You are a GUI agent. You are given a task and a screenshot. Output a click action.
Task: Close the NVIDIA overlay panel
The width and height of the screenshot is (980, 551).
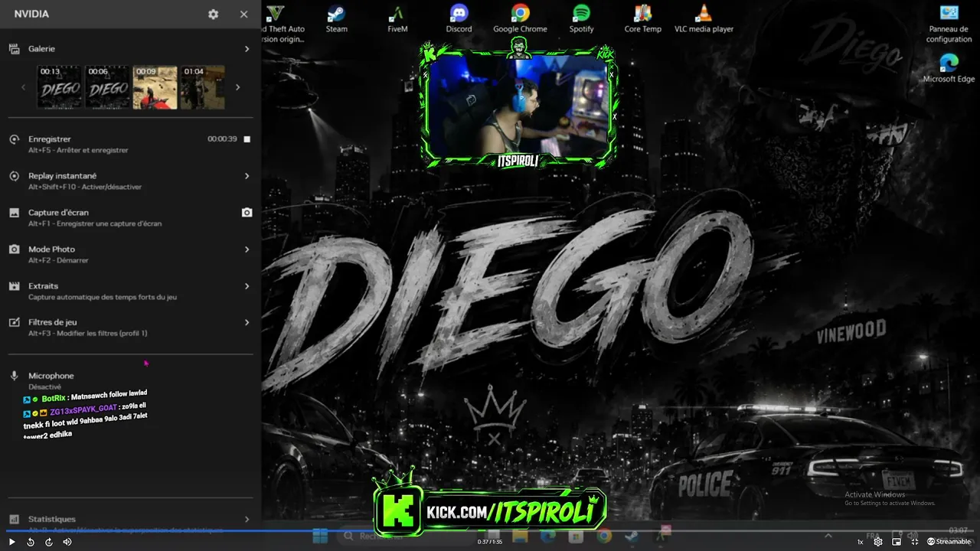pyautogui.click(x=243, y=15)
